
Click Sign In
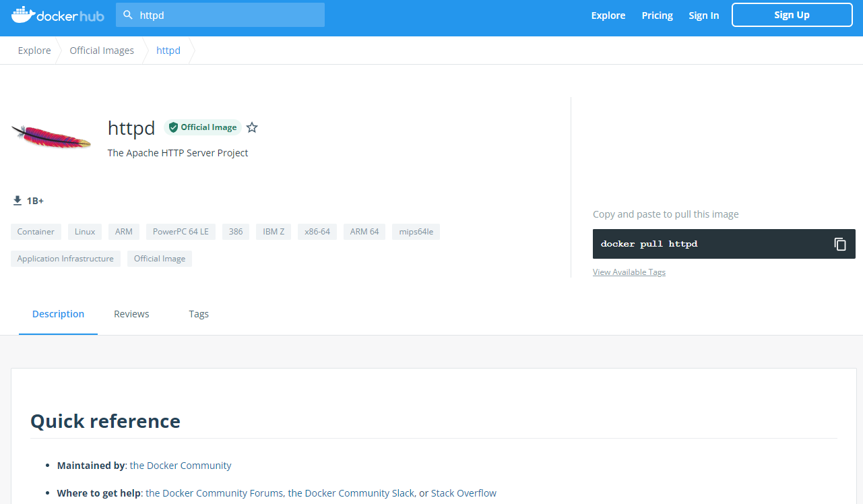coord(703,15)
